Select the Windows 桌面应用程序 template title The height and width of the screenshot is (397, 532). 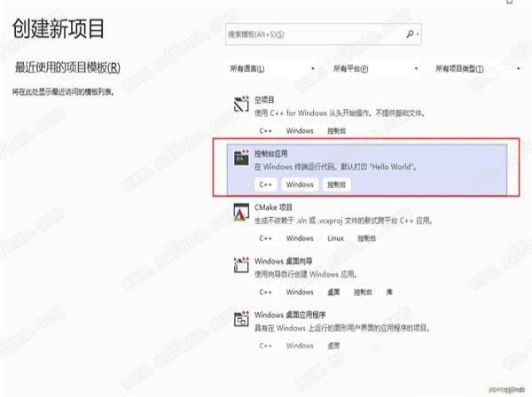click(290, 315)
